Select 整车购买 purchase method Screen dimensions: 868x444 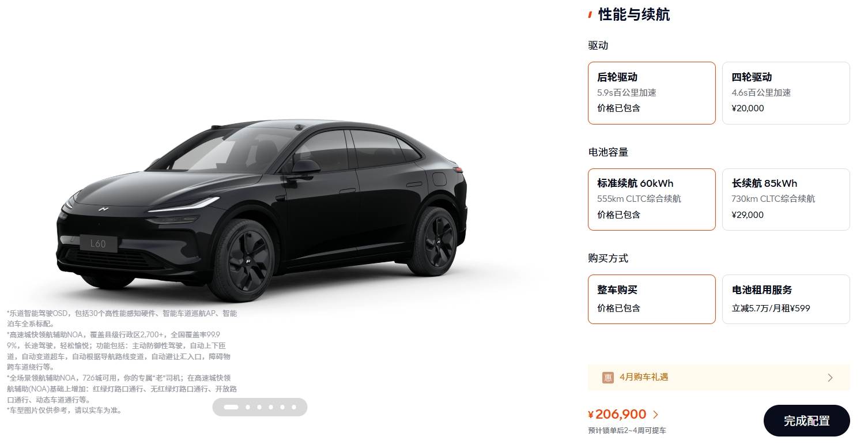(652, 299)
